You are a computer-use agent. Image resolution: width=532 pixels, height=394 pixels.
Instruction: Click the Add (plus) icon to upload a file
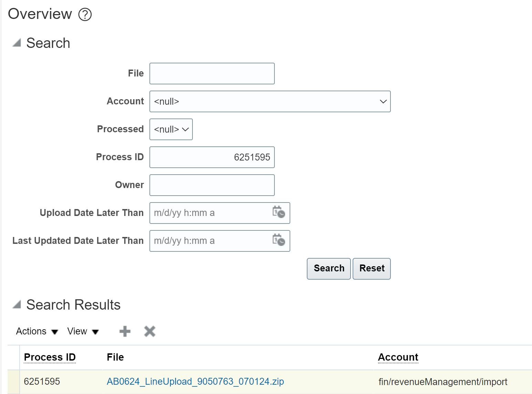tap(125, 331)
